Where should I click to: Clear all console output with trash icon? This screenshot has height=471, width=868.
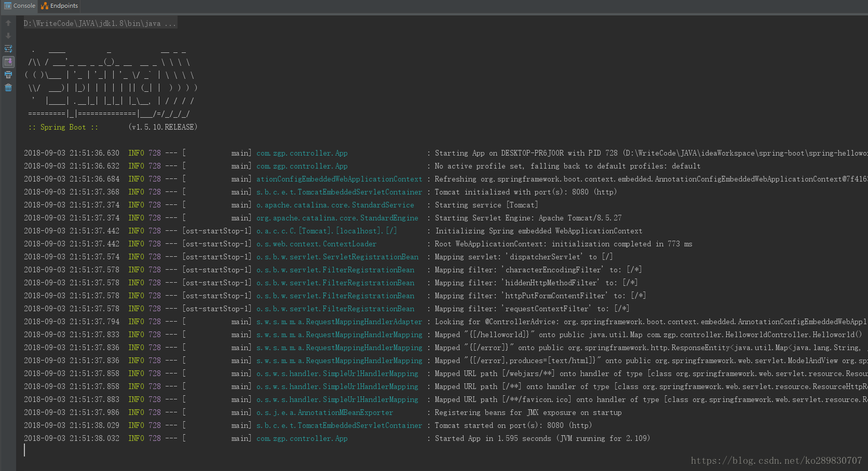coord(8,87)
